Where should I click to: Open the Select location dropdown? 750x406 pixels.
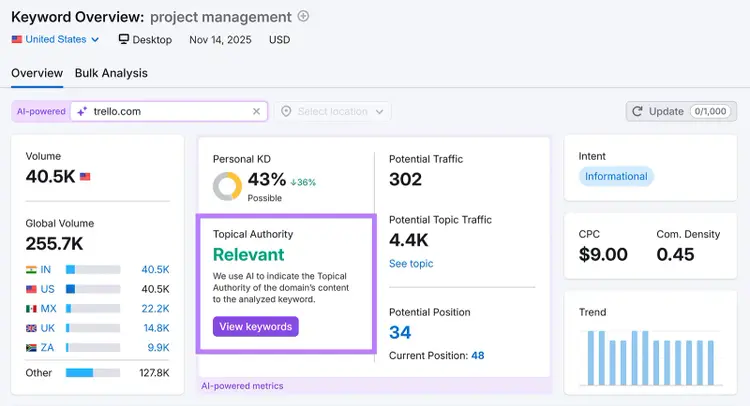coord(332,111)
